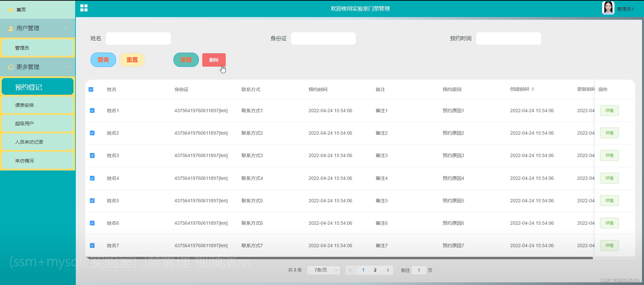Open the 课表安排 menu item
Image resolution: width=644 pixels, height=285 pixels.
38,105
